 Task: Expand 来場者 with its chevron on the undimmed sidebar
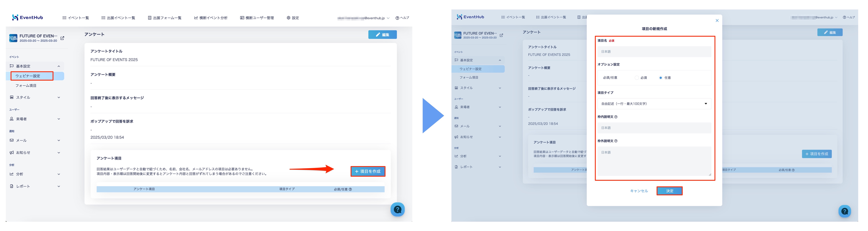(59, 119)
